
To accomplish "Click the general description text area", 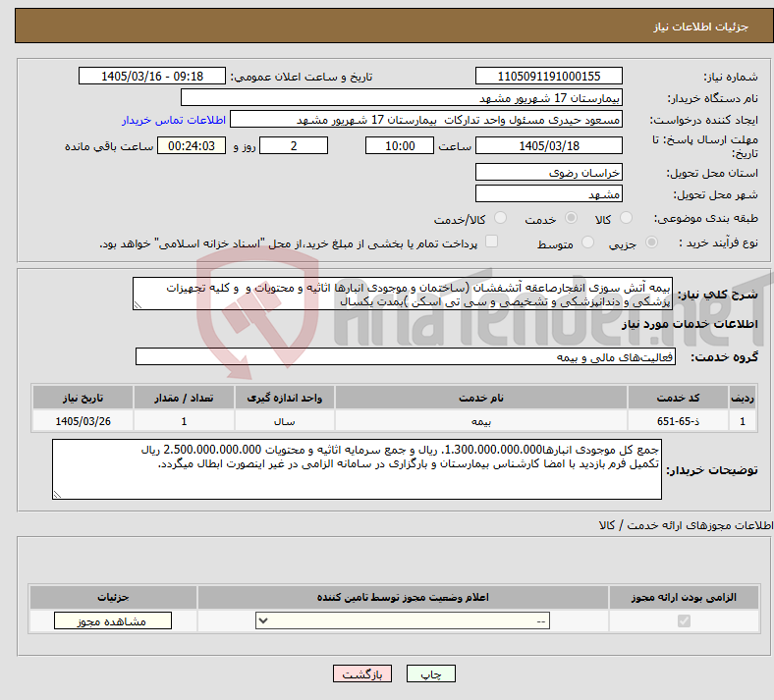I will 403,294.
